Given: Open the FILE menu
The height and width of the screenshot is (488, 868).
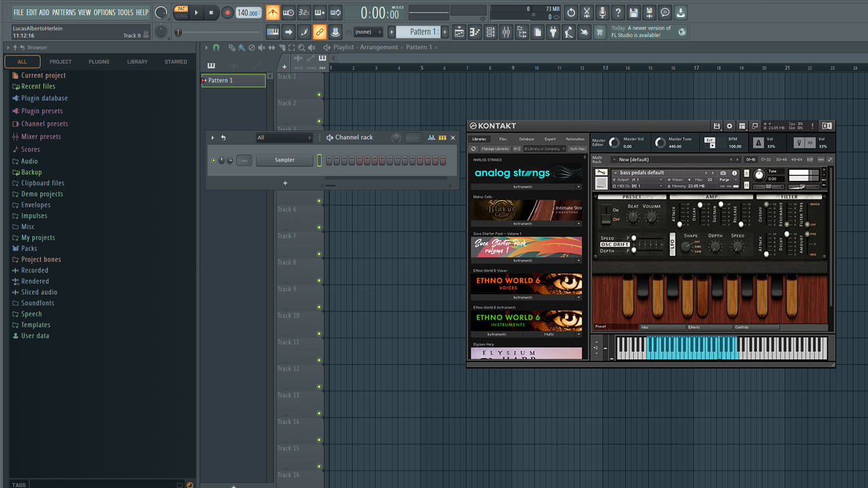Looking at the screenshot, I should click(x=18, y=12).
